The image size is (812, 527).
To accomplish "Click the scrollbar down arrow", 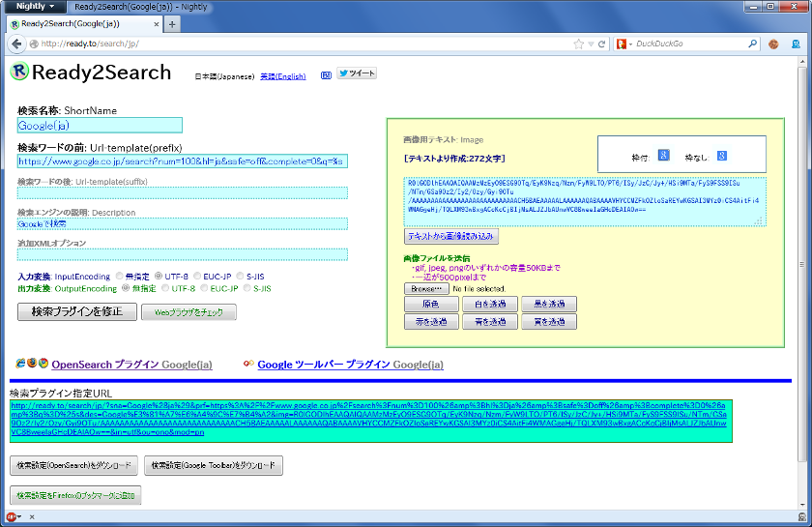I will [x=803, y=504].
